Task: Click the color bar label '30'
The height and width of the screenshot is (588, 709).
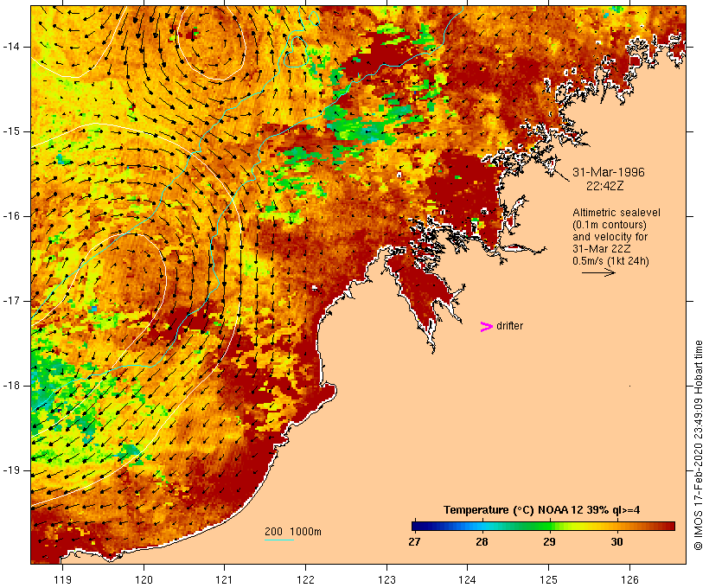Action: tap(616, 541)
